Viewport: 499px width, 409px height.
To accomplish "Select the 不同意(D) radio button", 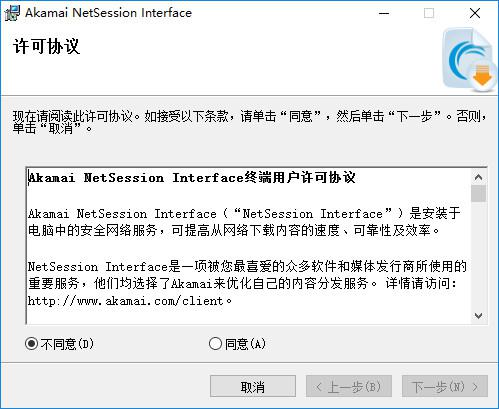I will [x=31, y=344].
